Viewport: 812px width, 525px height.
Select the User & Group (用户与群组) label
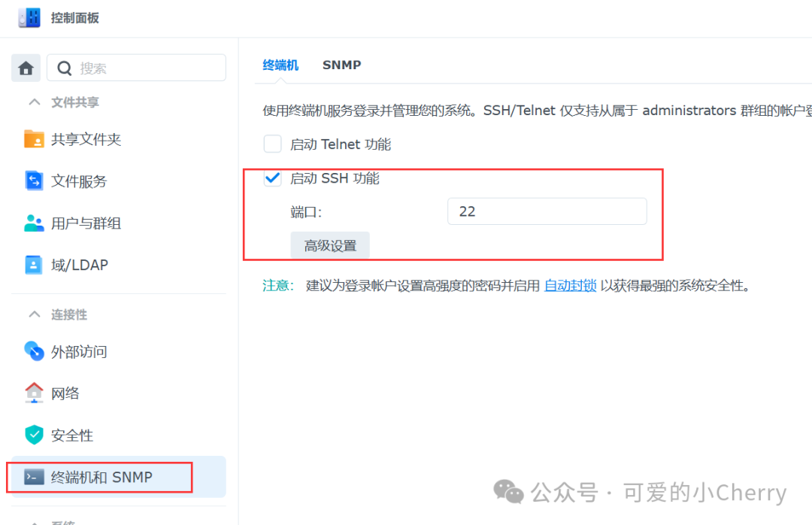point(86,223)
